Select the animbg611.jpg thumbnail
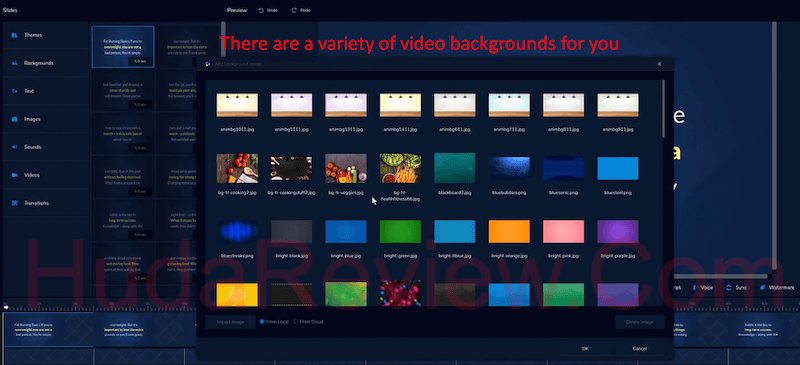 pyautogui.click(x=455, y=105)
